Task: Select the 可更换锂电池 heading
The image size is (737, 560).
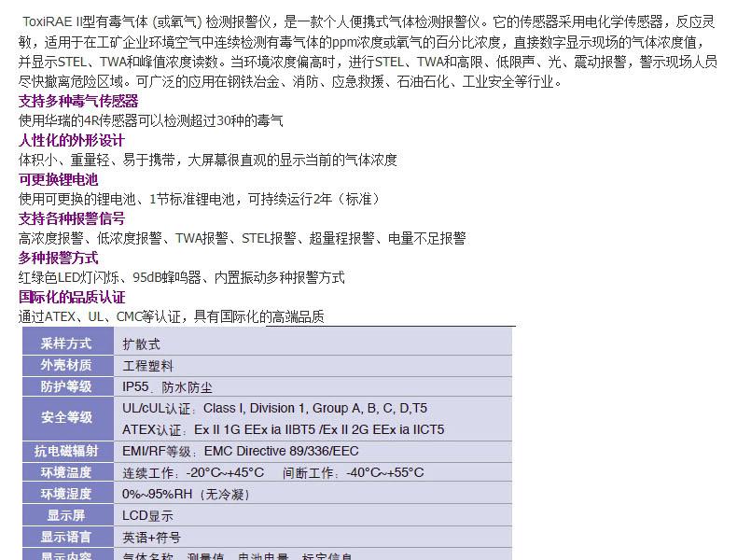Action: tap(58, 179)
